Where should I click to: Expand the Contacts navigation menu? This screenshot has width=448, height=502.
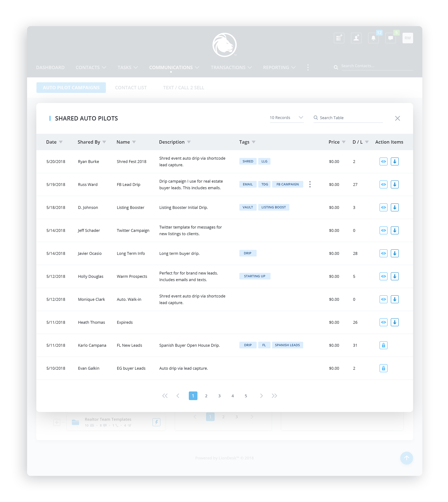(x=91, y=67)
